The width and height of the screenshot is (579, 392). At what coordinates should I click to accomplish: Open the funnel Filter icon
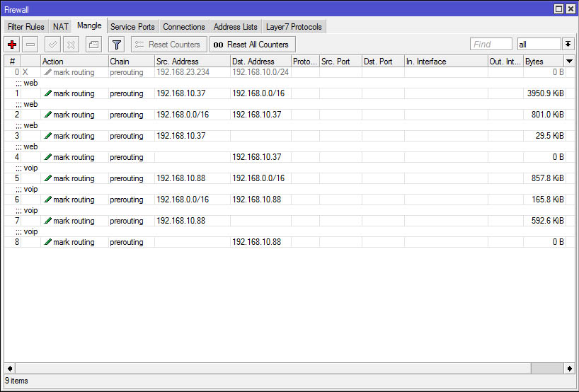pyautogui.click(x=116, y=45)
